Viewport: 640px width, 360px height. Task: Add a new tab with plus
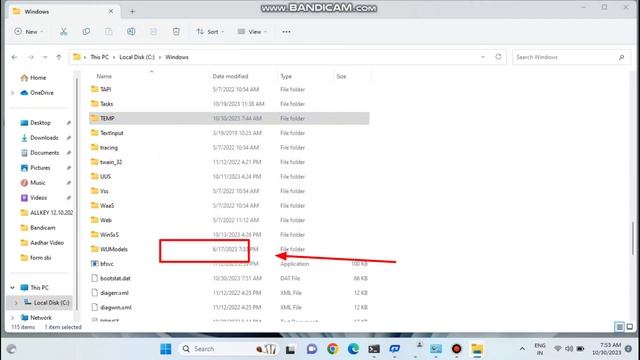132,11
